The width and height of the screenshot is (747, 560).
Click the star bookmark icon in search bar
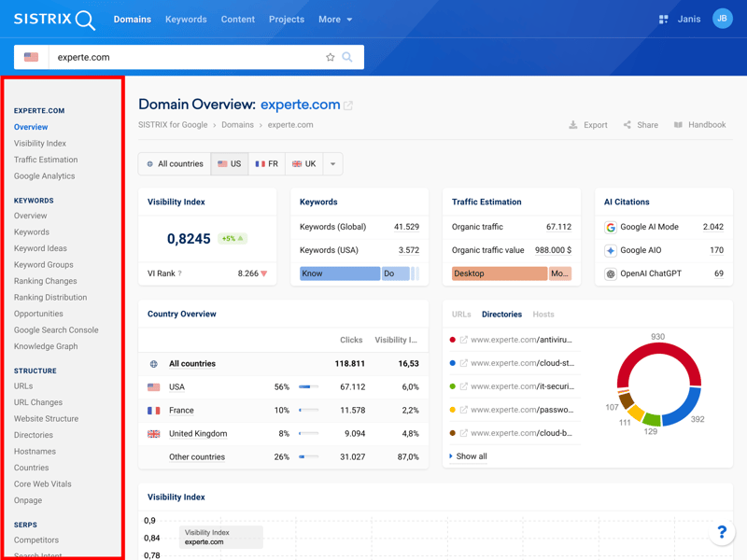330,57
